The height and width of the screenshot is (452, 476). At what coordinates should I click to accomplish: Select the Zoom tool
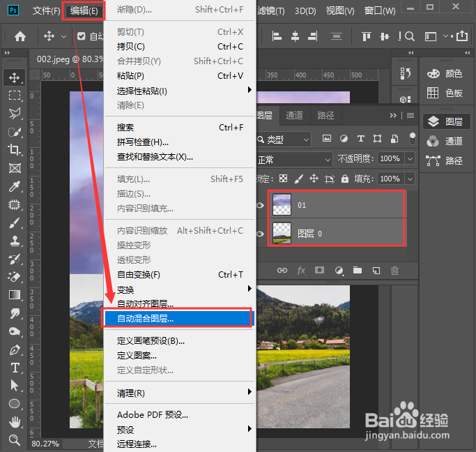(x=14, y=439)
